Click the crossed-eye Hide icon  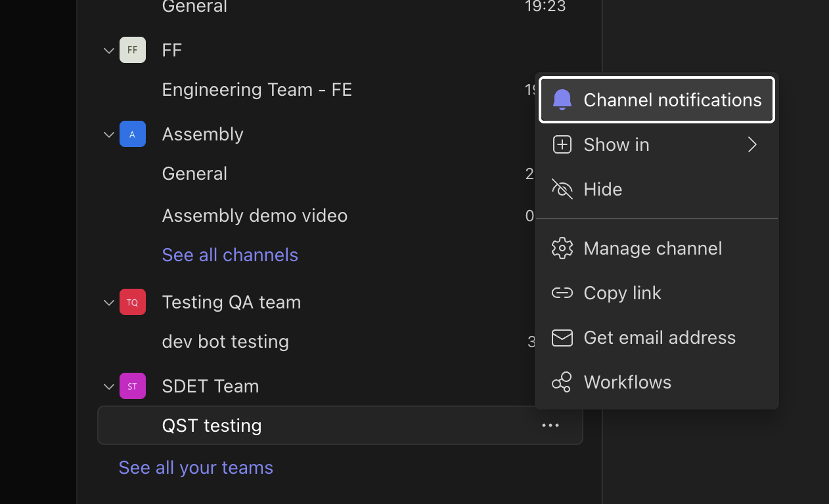point(562,189)
